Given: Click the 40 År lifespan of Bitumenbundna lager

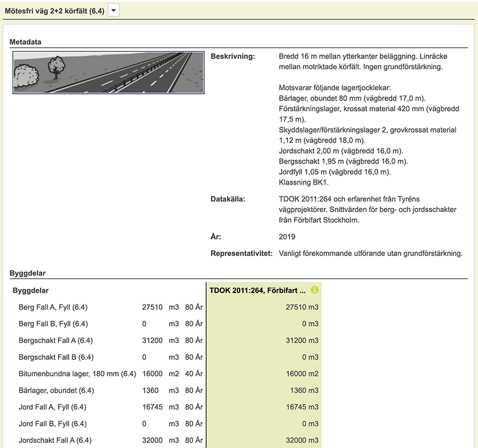Looking at the screenshot, I should [x=194, y=374].
